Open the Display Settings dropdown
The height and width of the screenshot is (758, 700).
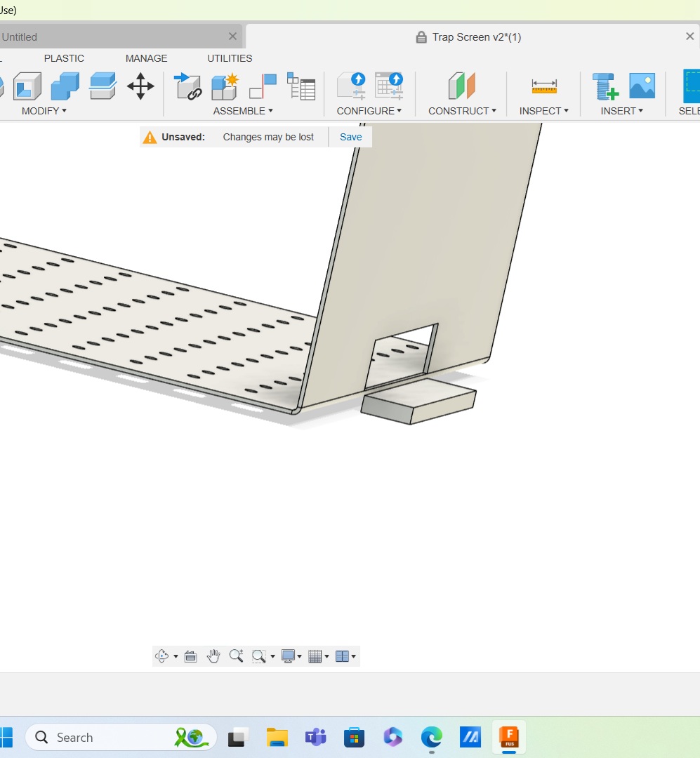[291, 656]
